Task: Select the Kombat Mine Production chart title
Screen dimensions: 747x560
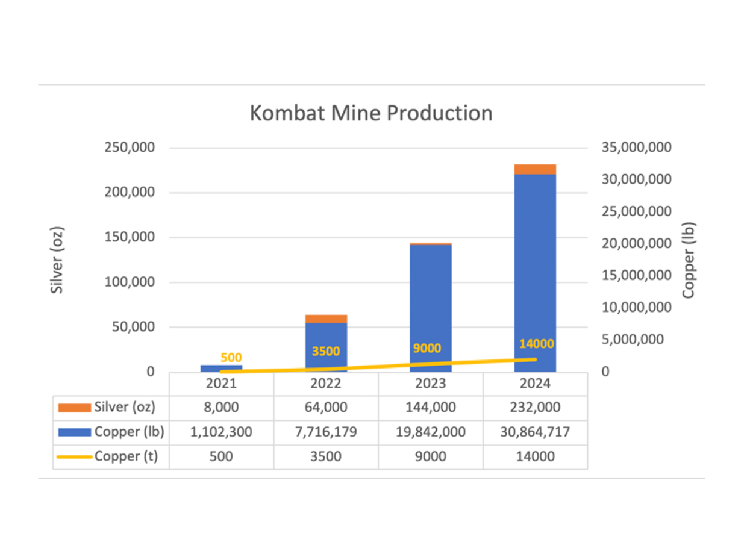Action: tap(371, 113)
